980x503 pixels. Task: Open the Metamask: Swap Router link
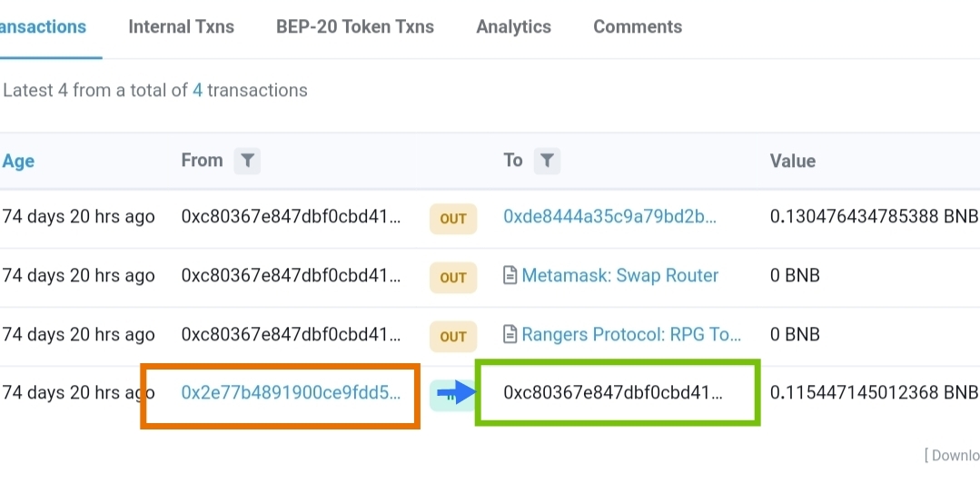click(620, 275)
